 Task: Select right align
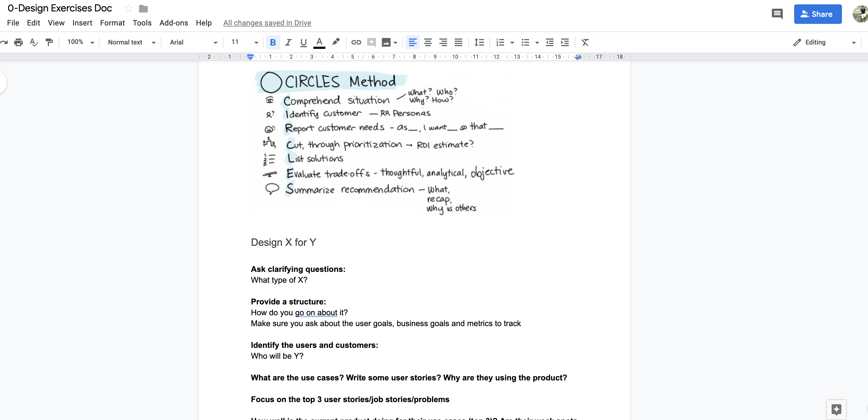(443, 42)
